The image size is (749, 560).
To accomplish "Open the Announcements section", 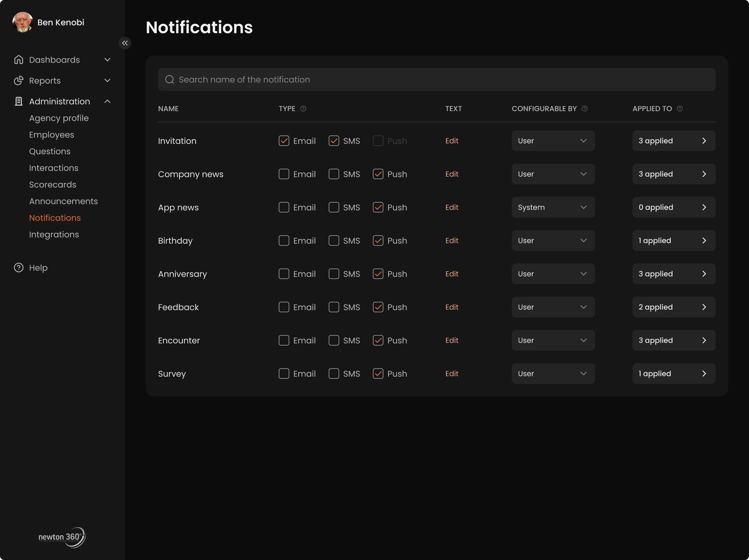I will pos(63,201).
